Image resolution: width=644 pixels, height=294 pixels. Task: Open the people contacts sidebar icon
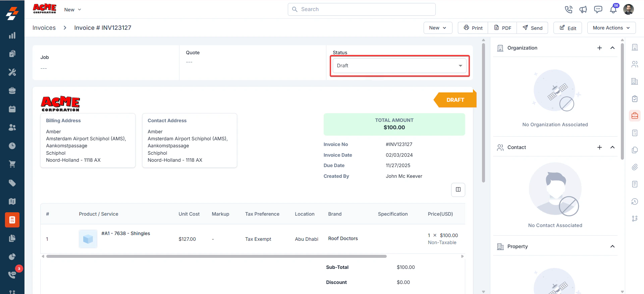pos(12,127)
